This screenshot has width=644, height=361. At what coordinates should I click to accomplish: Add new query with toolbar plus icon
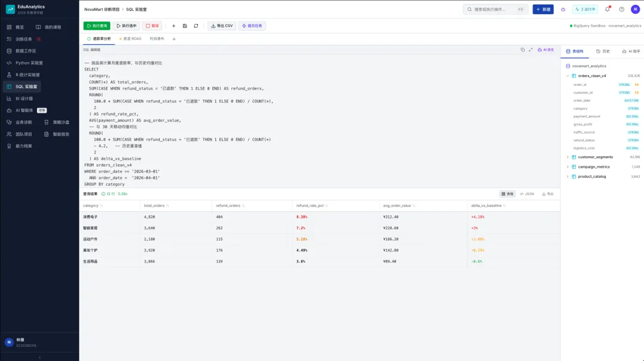(x=174, y=26)
